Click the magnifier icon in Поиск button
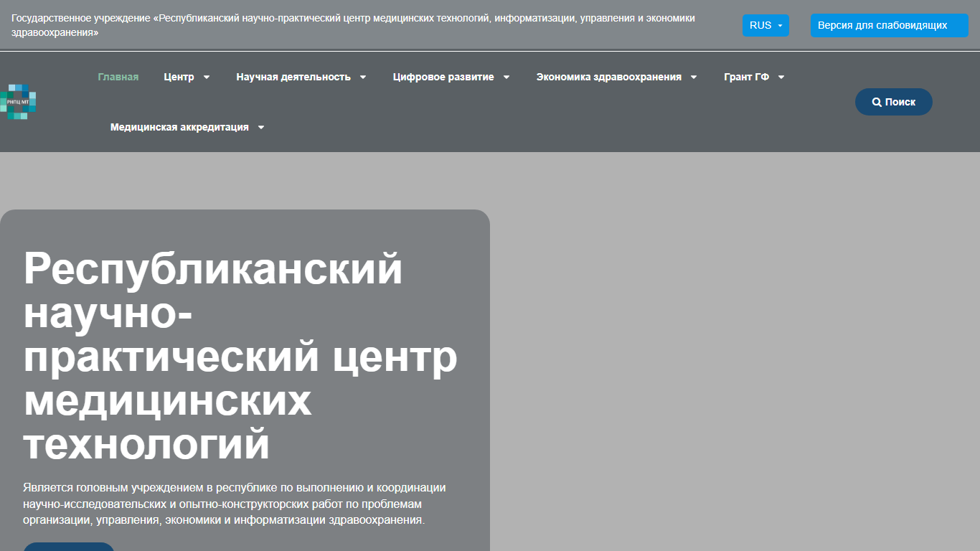Screen dimensions: 980x551 877,103
